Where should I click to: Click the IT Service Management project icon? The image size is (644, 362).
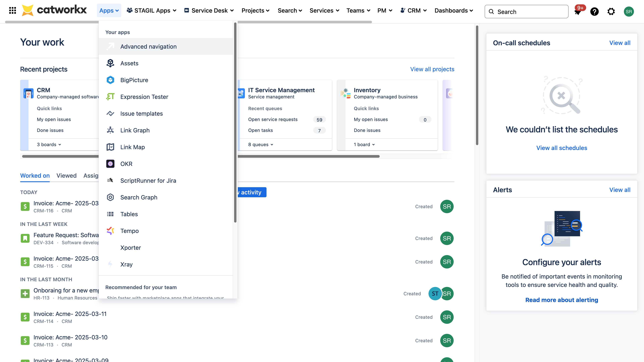pos(241,94)
